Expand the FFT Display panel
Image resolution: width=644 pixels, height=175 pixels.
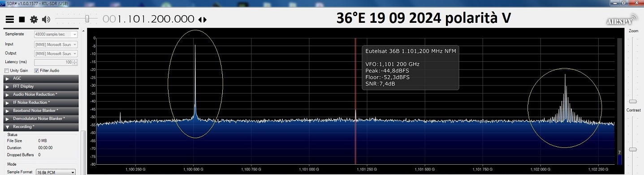(x=41, y=86)
